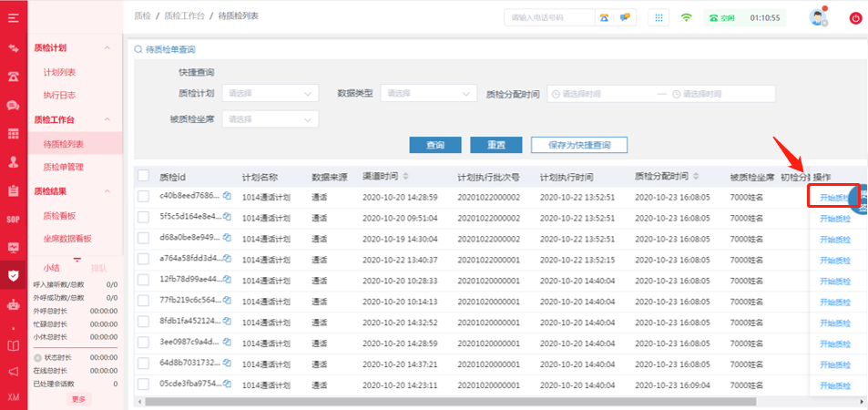The image size is (868, 410).
Task: Click the chat message icon in top bar
Action: (626, 17)
